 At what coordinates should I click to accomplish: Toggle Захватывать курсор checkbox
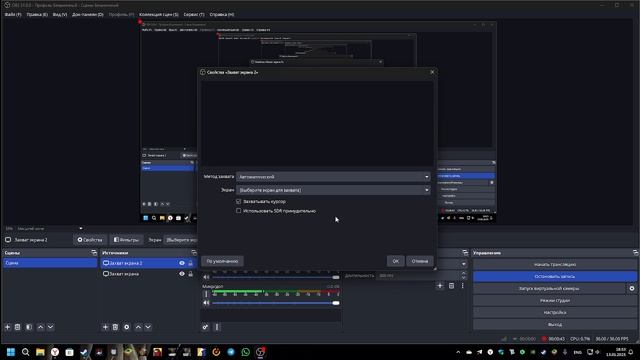(x=238, y=202)
